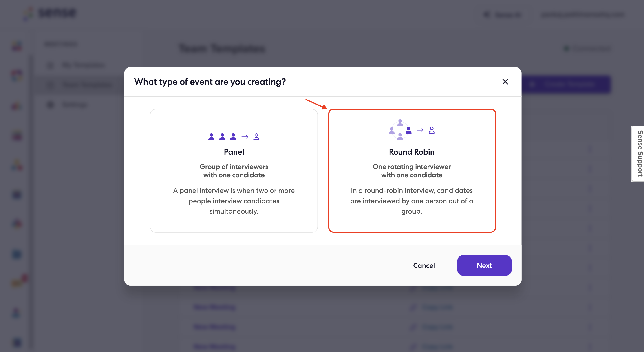Click the rotating-interviewers Round Robin illustration icon
The image size is (644, 352).
point(412,130)
